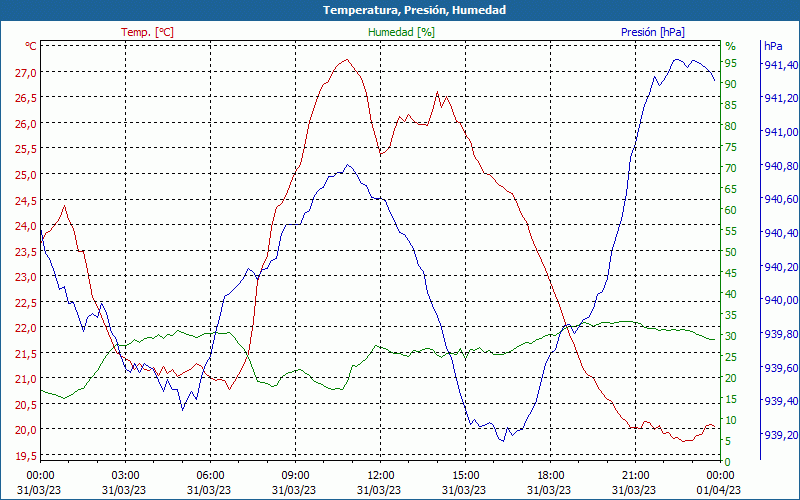The height and width of the screenshot is (500, 800).
Task: Click the 21,5 temperature axis value
Action: [26, 354]
